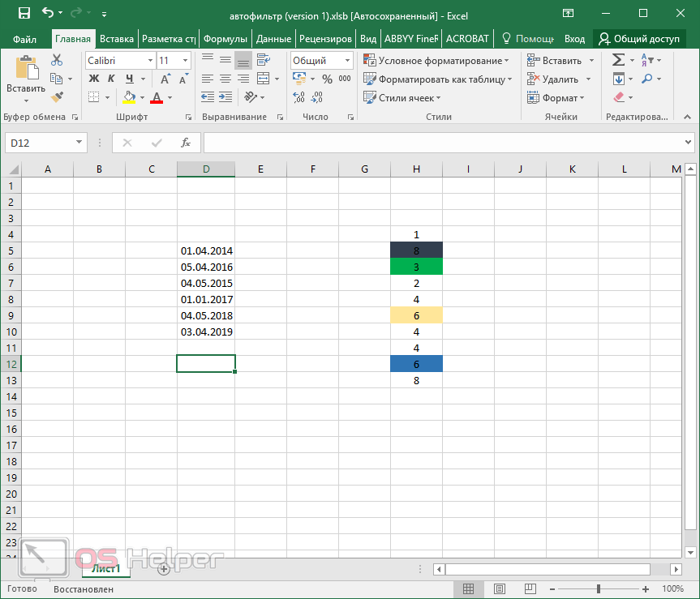The width and height of the screenshot is (700, 599).
Task: Open the Формулы ribbon tab
Action: [225, 38]
